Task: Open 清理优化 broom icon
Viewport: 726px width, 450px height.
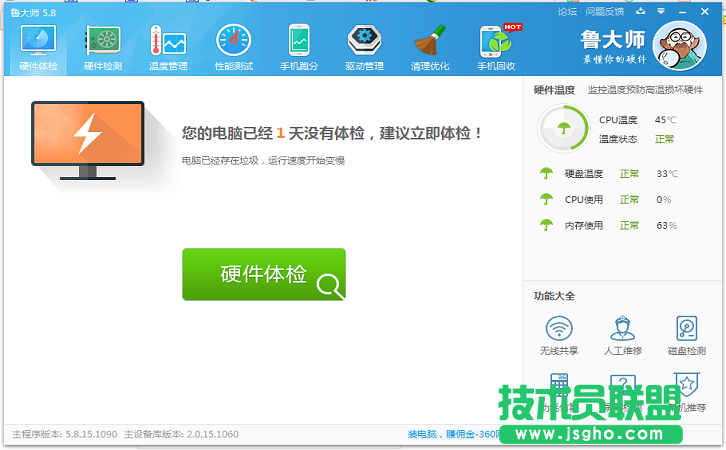Action: coord(430,40)
